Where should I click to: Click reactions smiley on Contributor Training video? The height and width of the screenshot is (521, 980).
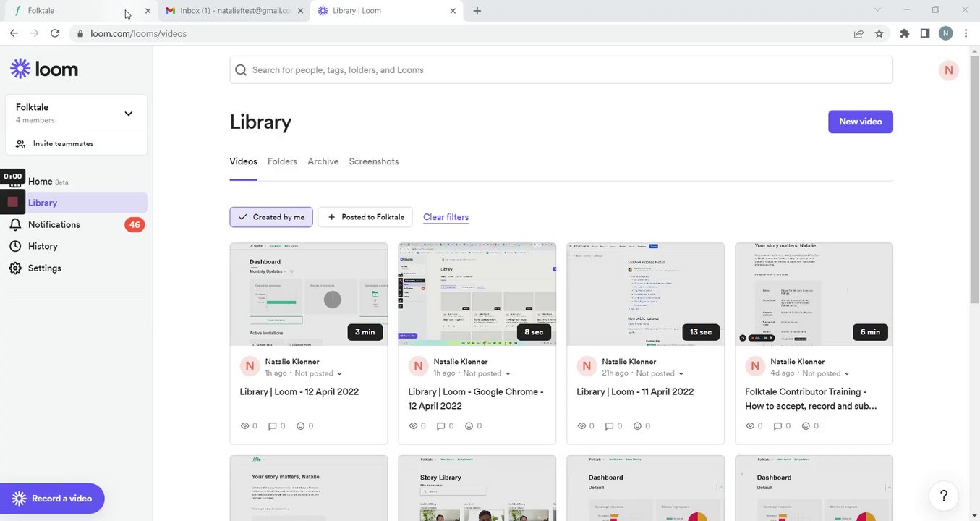806,426
